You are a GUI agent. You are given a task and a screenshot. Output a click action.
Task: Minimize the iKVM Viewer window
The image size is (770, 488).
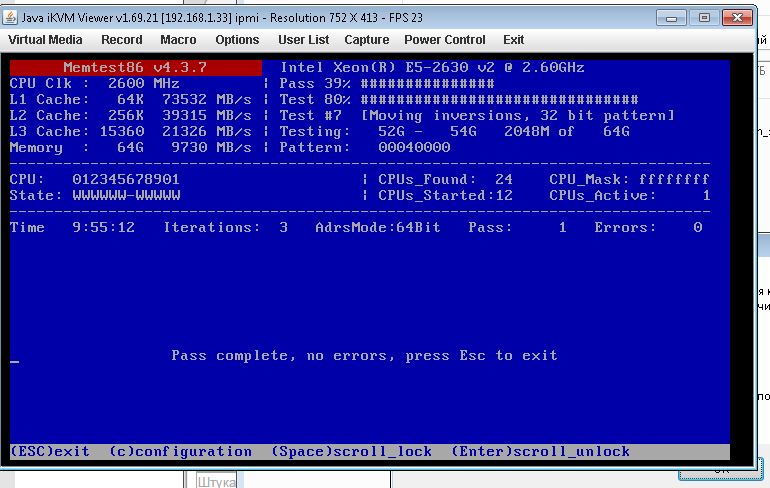coord(674,17)
